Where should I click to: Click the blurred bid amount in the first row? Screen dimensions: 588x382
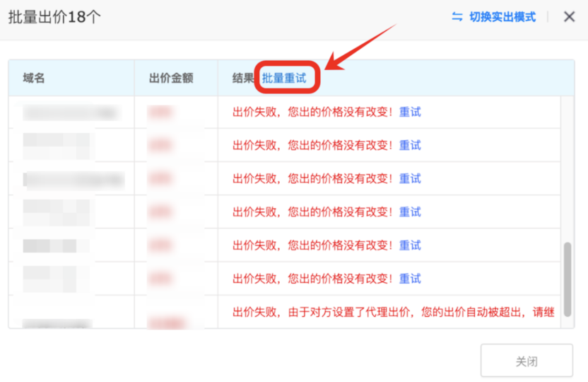(161, 112)
